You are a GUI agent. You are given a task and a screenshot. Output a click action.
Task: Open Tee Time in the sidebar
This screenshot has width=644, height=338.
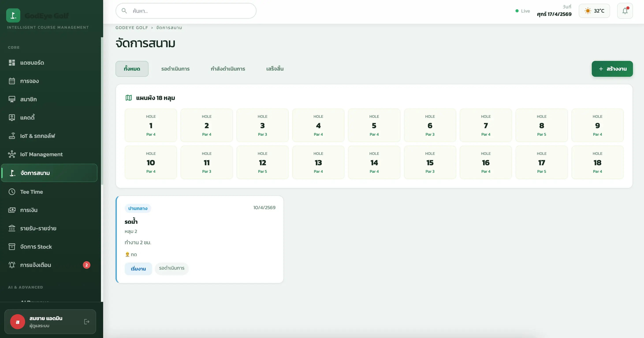[49, 192]
